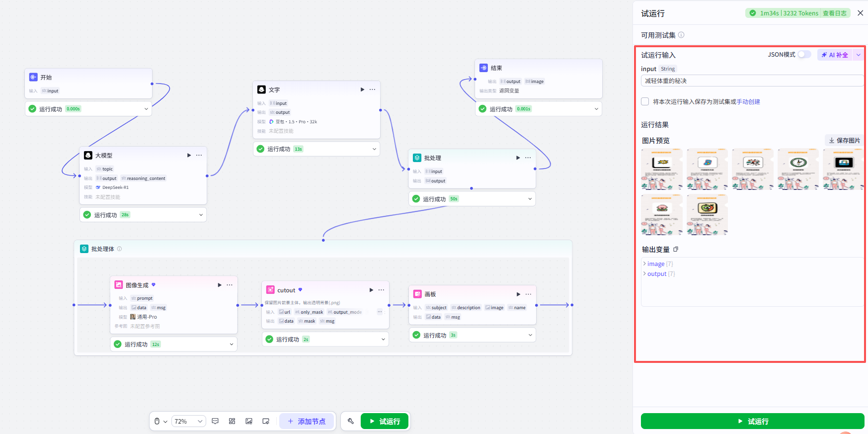Click the wrench debug icon beside 试运行

[x=351, y=421]
